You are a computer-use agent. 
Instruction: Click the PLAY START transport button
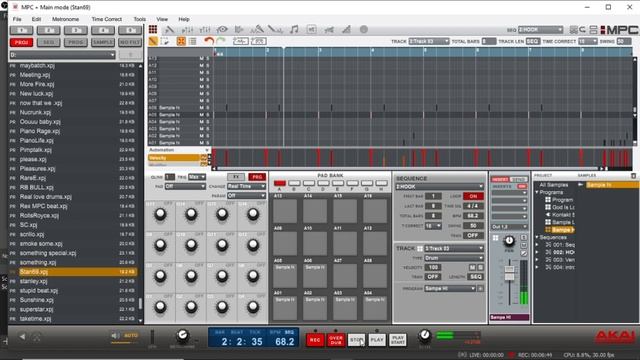(x=398, y=340)
